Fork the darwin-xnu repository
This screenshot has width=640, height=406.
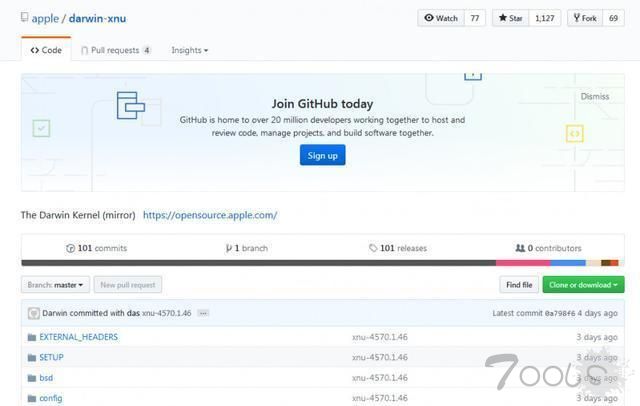[584, 18]
